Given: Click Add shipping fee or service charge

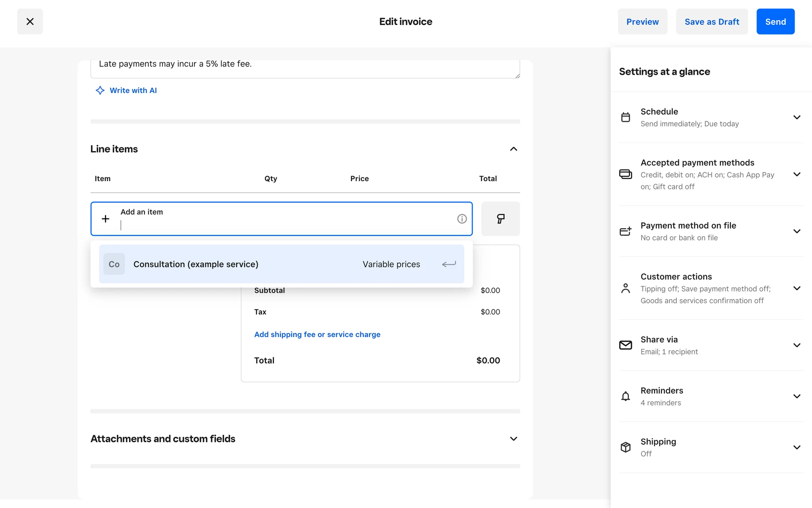Looking at the screenshot, I should (x=317, y=334).
